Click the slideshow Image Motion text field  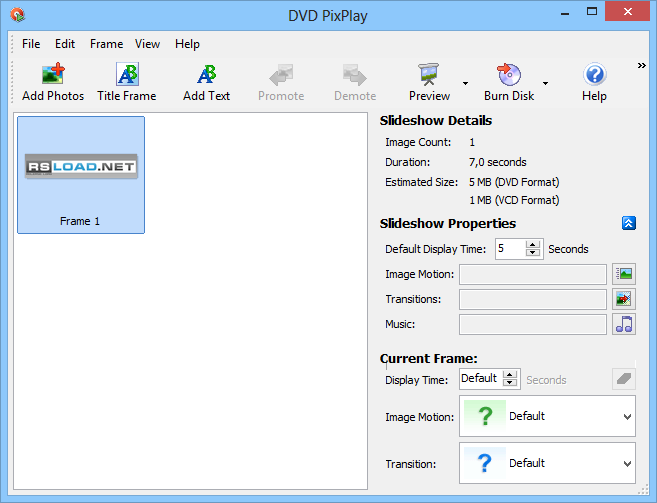click(533, 274)
